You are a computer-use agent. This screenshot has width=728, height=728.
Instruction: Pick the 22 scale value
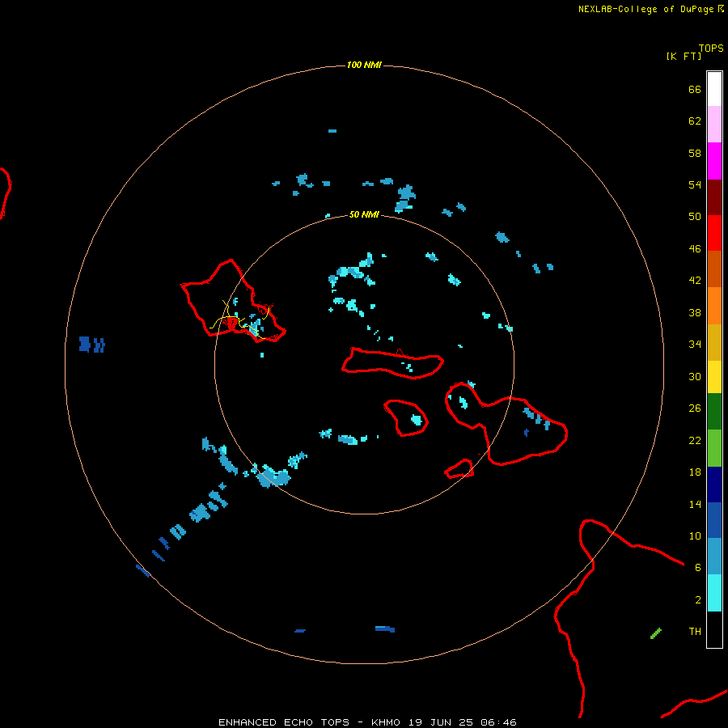pos(695,440)
